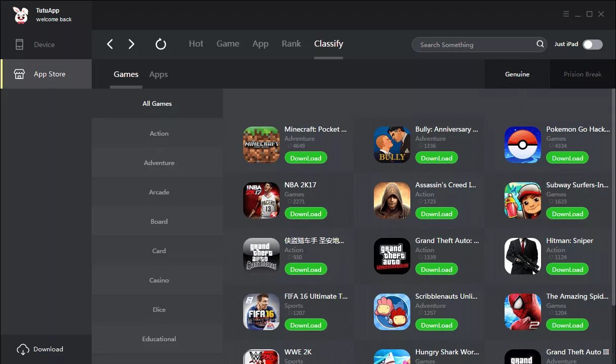This screenshot has width=616, height=364.
Task: Switch to the Game tab
Action: [228, 44]
